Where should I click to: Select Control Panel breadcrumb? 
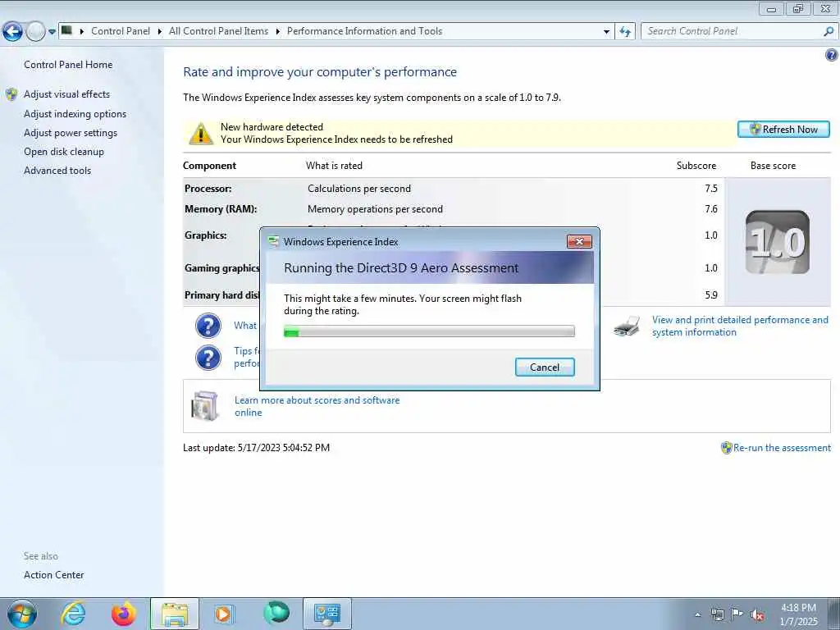(121, 31)
